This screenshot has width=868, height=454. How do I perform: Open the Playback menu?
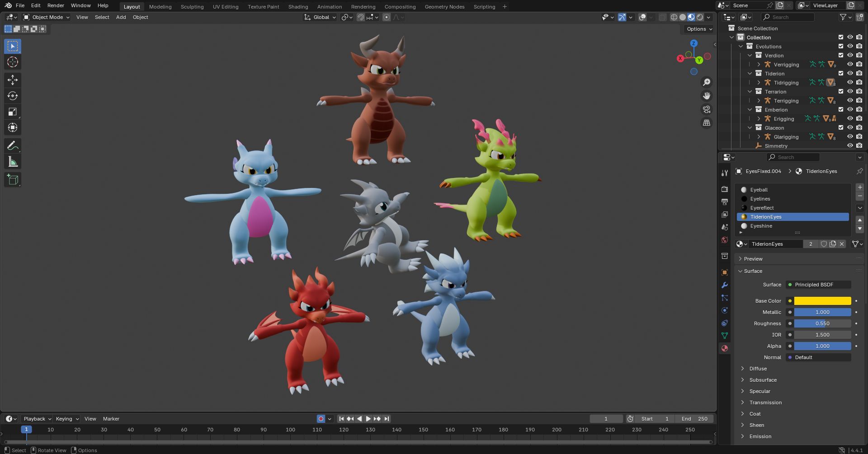coord(37,419)
